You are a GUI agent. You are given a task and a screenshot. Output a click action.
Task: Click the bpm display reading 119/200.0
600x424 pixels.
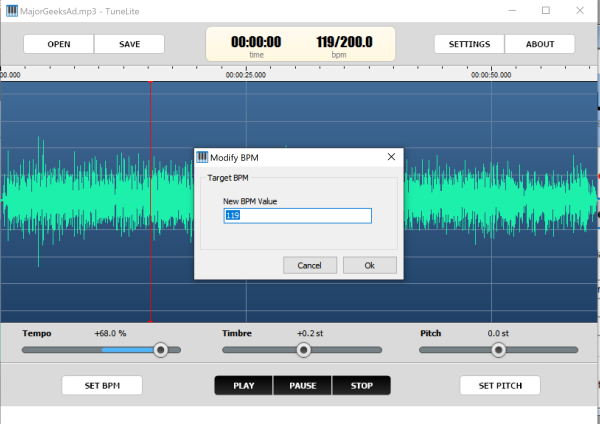tap(344, 42)
